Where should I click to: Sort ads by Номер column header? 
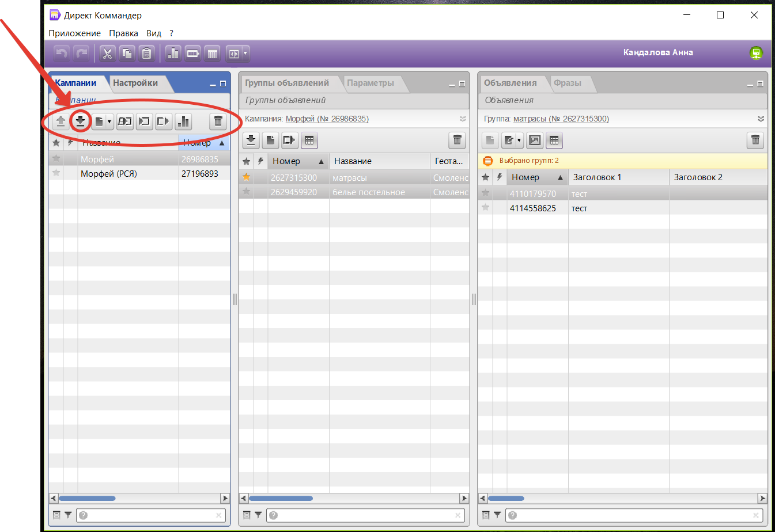pos(538,177)
